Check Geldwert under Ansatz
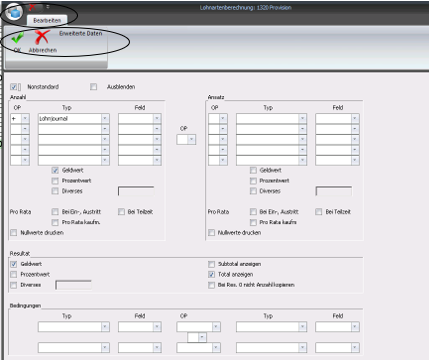Image resolution: width=429 pixels, height=360 pixels. pos(253,170)
